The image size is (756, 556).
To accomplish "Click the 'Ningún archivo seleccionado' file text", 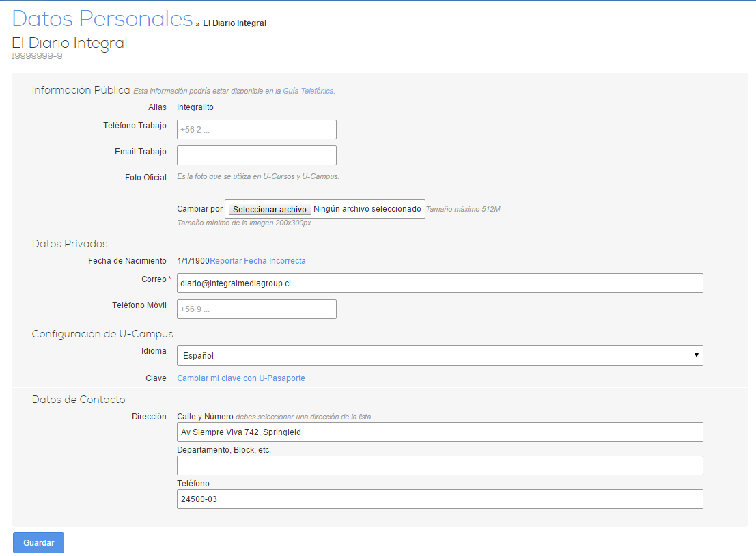I will [367, 209].
